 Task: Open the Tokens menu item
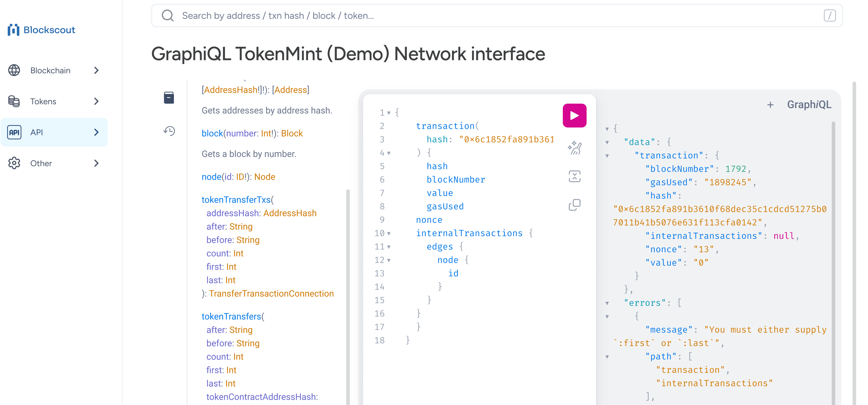[54, 101]
